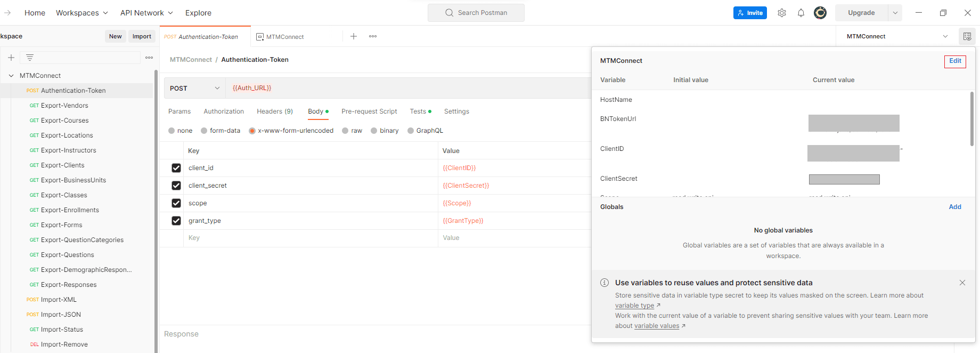Screen dimensions: 980x353
Task: Click the Upgrade button
Action: 861,13
